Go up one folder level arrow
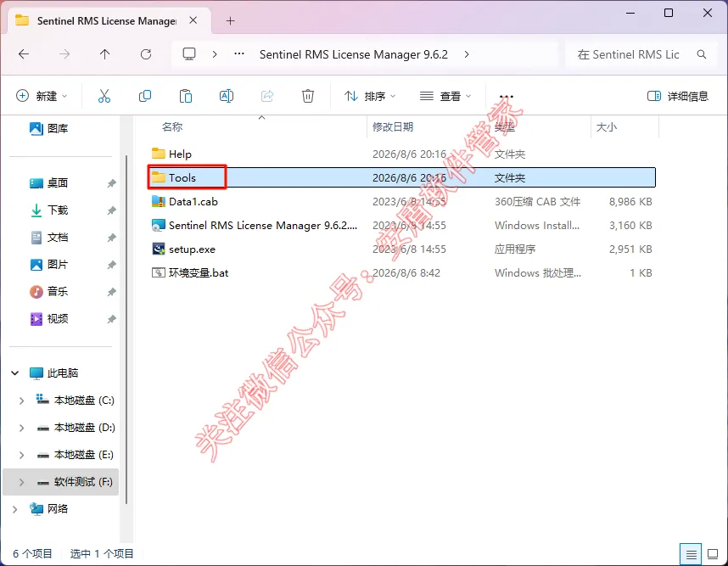Image resolution: width=728 pixels, height=566 pixels. 105,54
